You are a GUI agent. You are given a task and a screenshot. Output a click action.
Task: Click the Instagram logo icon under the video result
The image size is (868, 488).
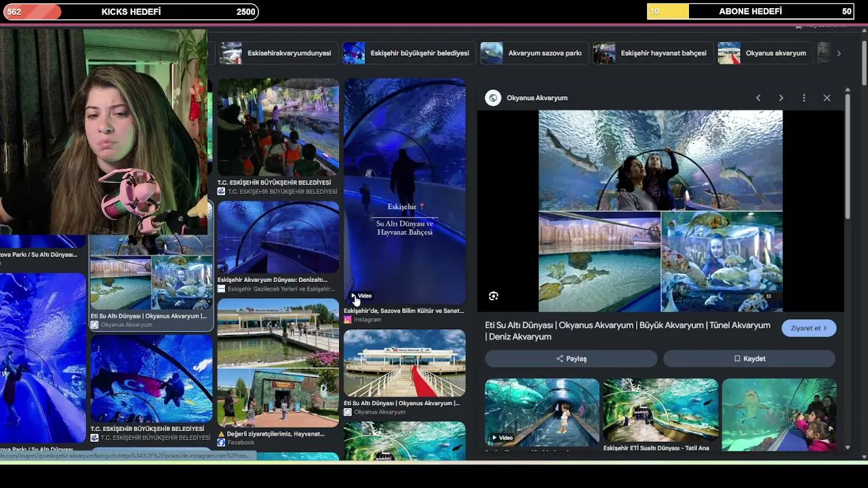348,319
